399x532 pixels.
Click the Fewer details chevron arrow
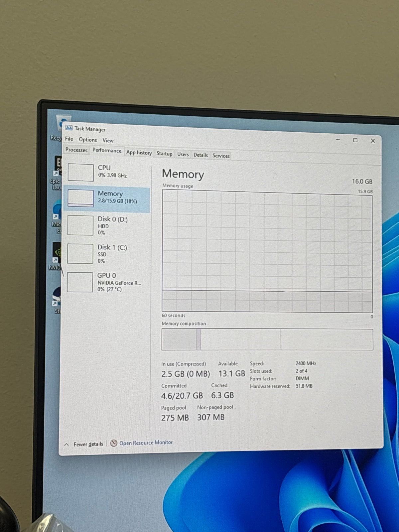pyautogui.click(x=66, y=445)
